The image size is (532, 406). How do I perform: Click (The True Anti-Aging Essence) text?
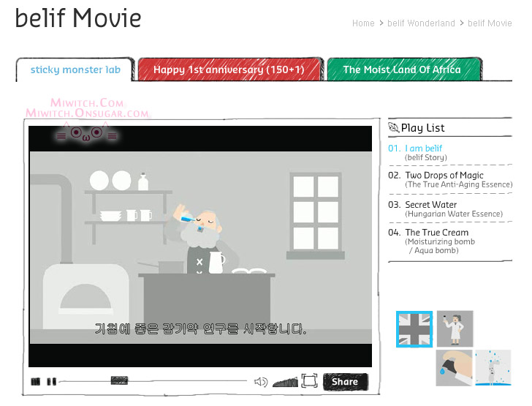pyautogui.click(x=458, y=184)
